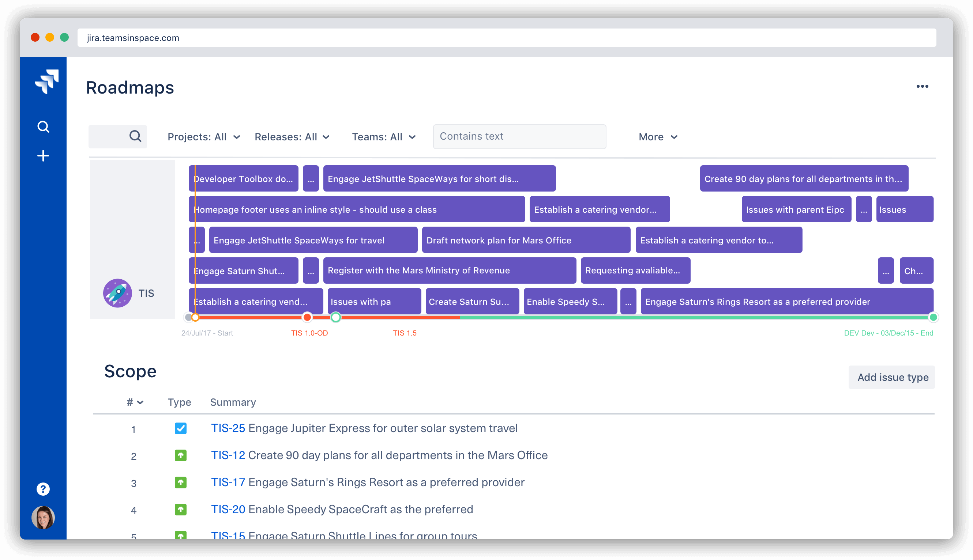This screenshot has height=560, width=973.
Task: Click the checkbox icon for TIS-25
Action: [179, 428]
